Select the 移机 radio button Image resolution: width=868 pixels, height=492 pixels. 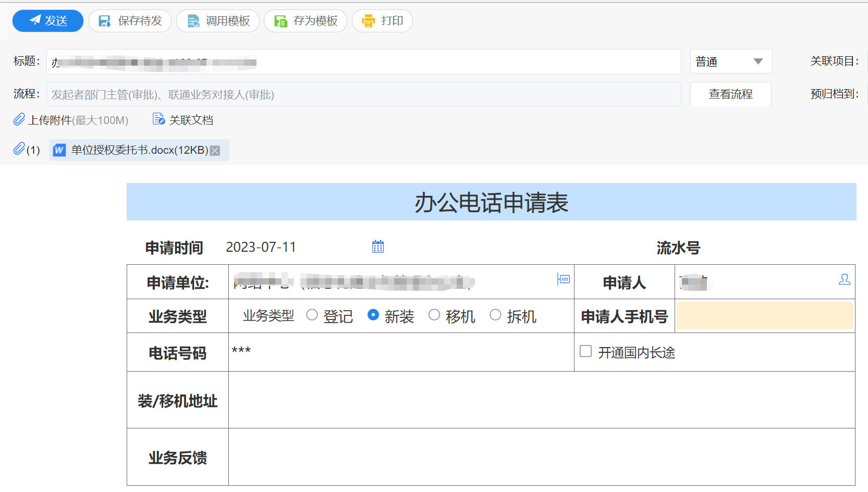434,315
